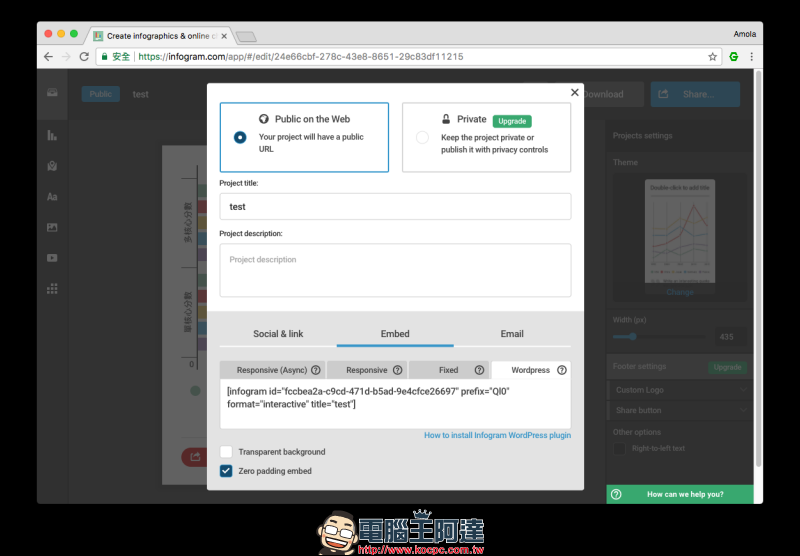Select the Fixed embed type tab

(448, 370)
